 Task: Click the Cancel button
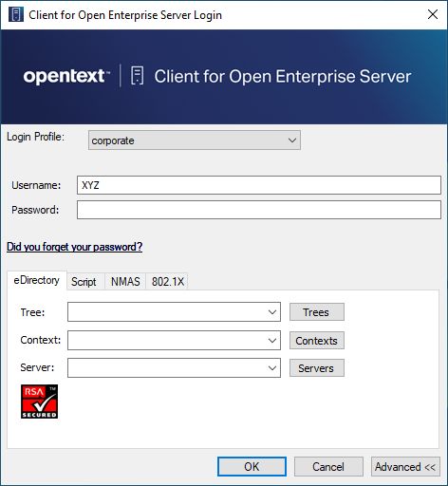(328, 466)
